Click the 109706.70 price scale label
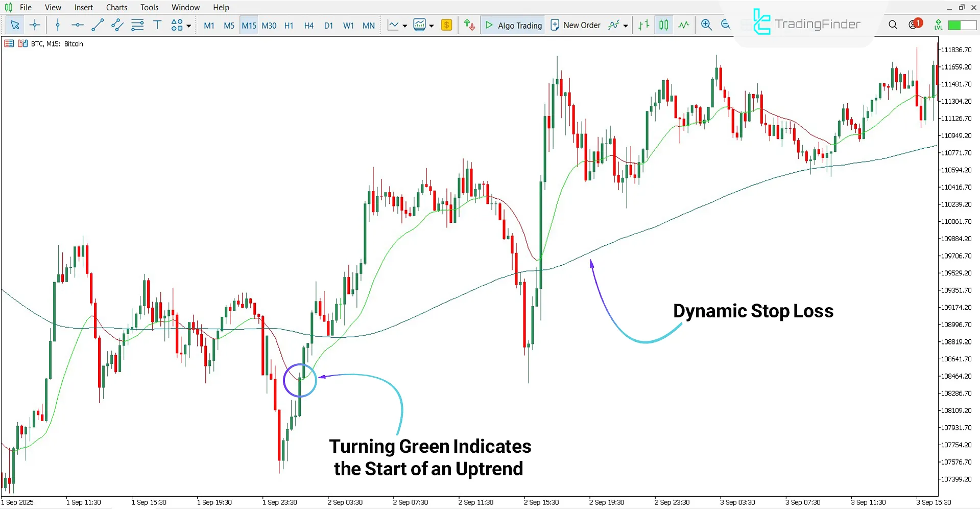 click(956, 256)
